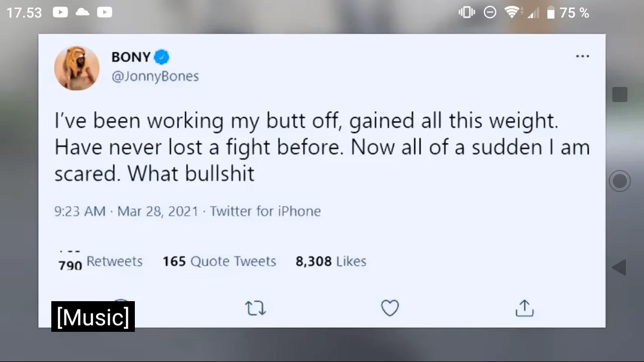Tap the retweet icon under the tweet
The image size is (644, 362).
click(255, 308)
